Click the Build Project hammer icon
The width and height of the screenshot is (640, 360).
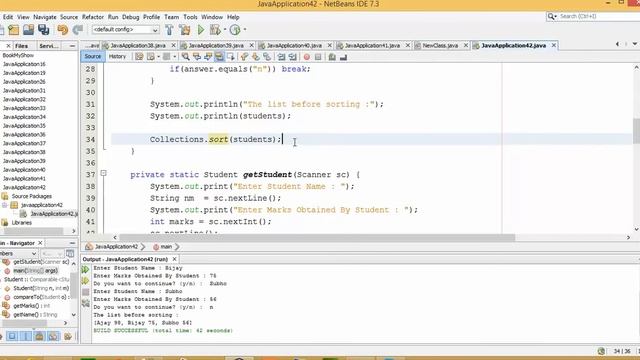point(169,30)
